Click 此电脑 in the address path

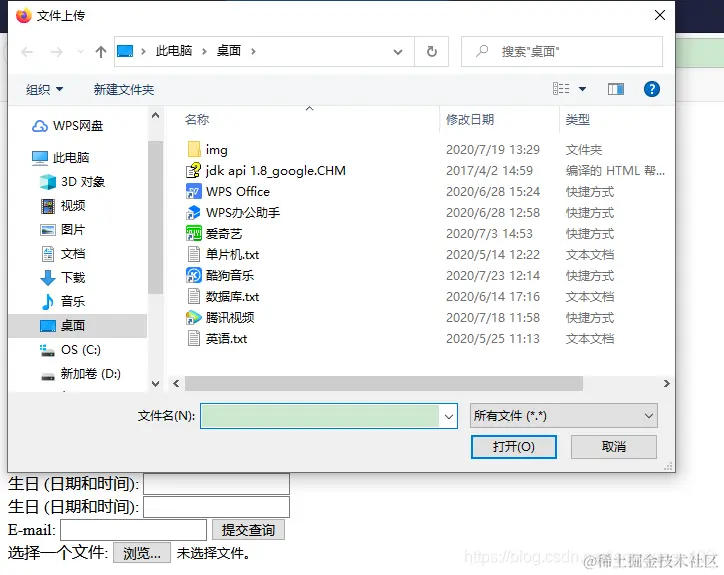pyautogui.click(x=174, y=50)
